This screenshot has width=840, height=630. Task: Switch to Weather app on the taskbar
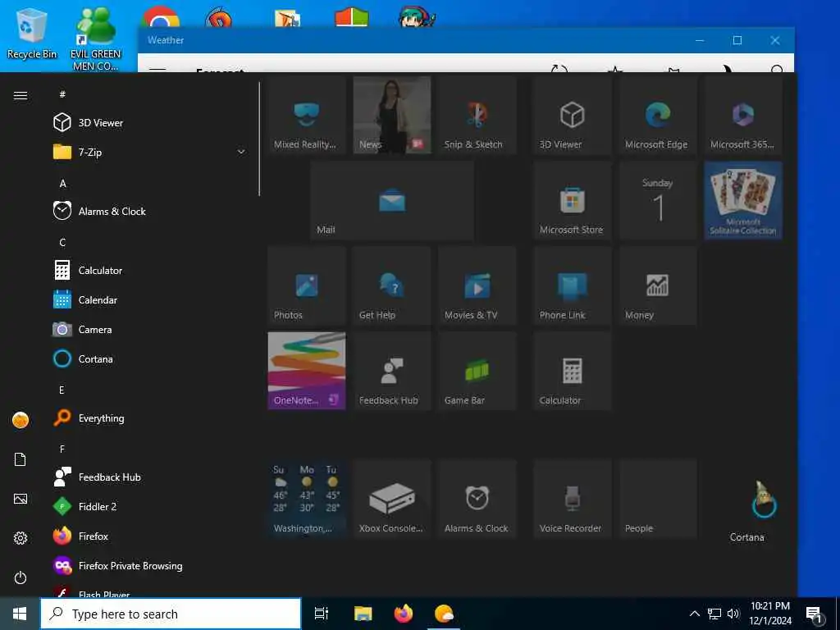[444, 614]
